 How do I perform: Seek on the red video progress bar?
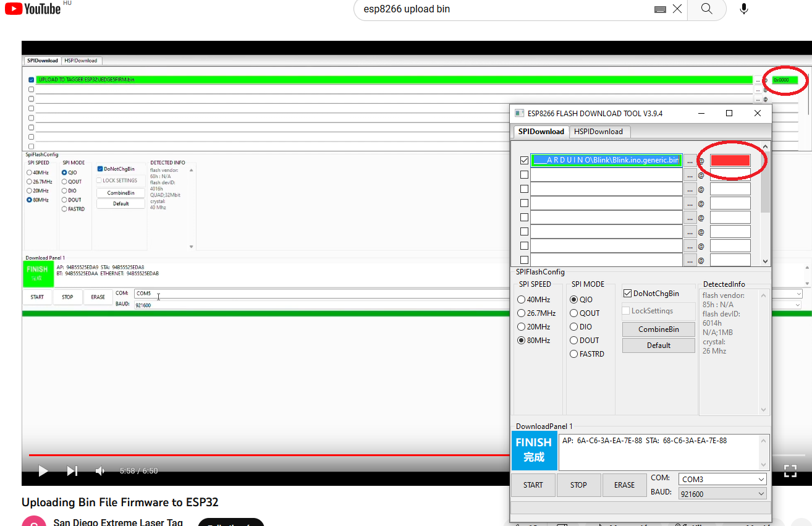pos(269,455)
